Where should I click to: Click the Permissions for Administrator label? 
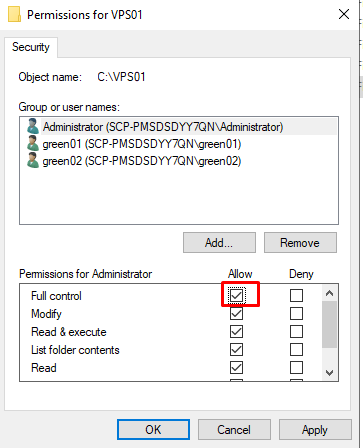pyautogui.click(x=86, y=274)
